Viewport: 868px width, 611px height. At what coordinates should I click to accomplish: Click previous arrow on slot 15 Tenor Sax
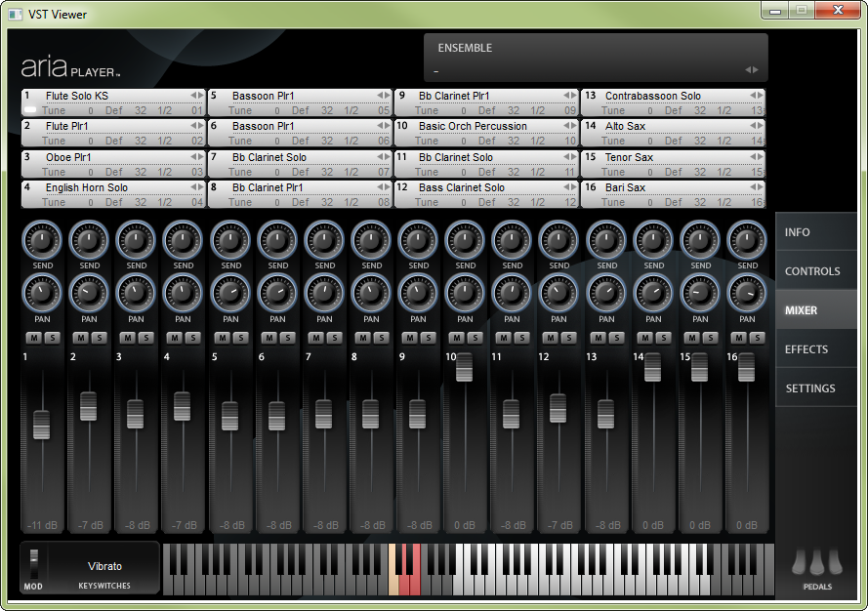pyautogui.click(x=753, y=157)
